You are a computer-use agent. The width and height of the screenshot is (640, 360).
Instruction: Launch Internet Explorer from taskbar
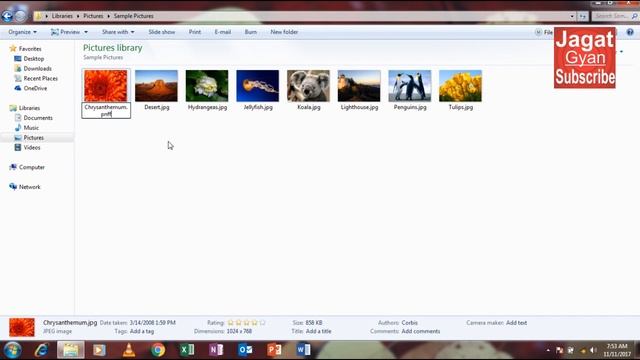pyautogui.click(x=41, y=350)
